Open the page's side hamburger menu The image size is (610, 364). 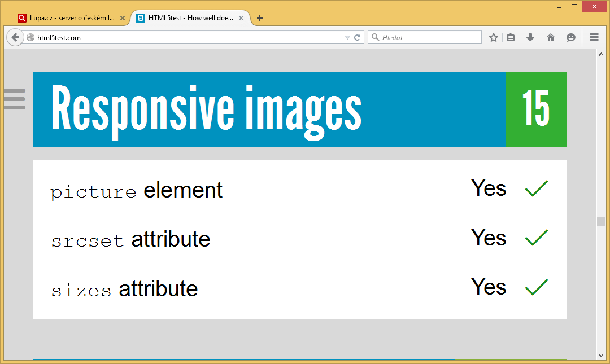(15, 99)
